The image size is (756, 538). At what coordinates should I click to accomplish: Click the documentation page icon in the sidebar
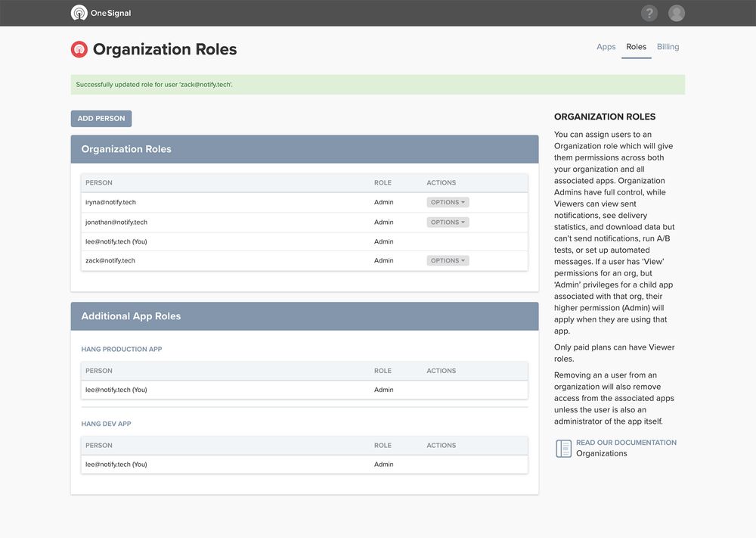pos(563,448)
